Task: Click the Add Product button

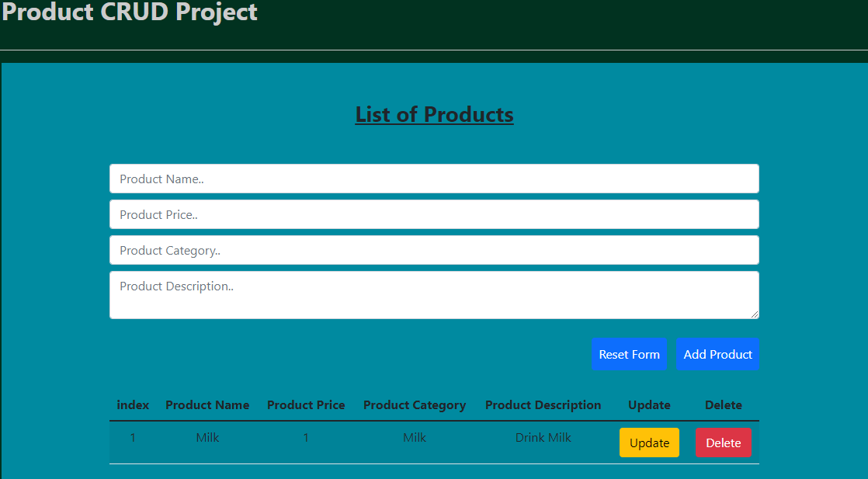Action: [717, 354]
